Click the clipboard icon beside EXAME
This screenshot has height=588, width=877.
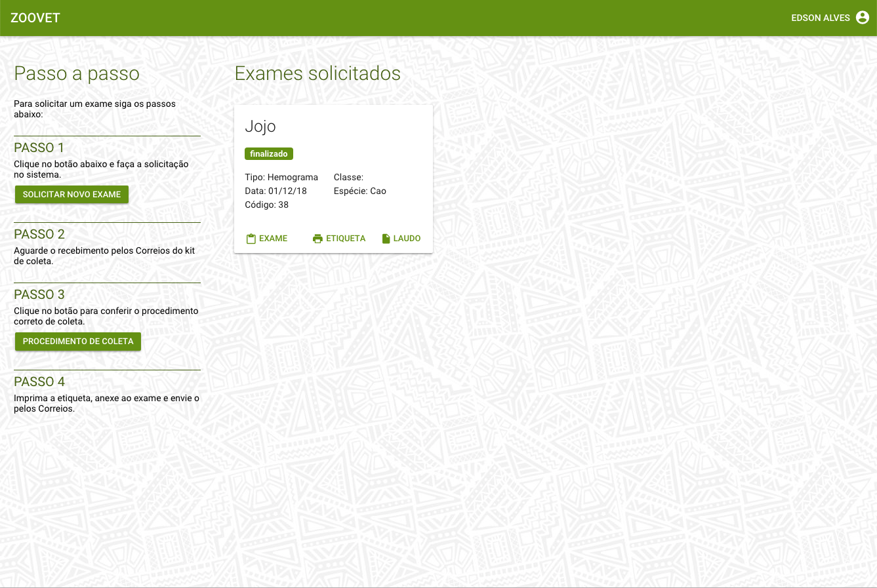(x=251, y=239)
